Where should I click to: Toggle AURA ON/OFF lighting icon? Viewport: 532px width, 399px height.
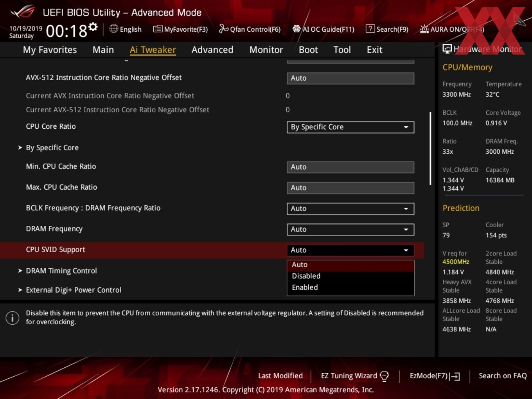(x=424, y=29)
